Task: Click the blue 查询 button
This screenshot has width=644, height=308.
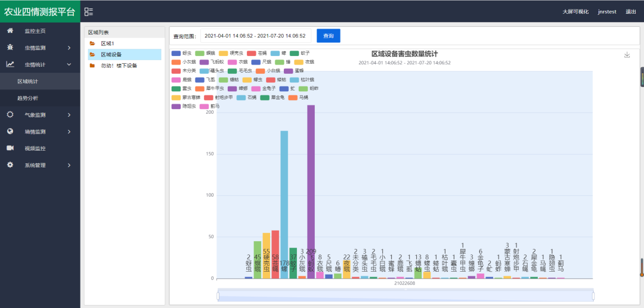Action: 328,36
